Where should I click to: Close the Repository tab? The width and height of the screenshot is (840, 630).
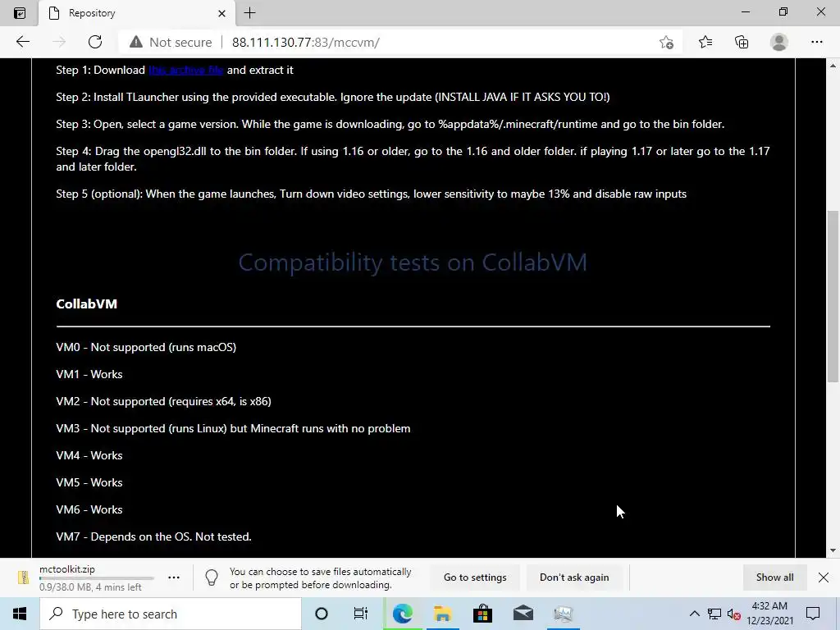pyautogui.click(x=221, y=13)
